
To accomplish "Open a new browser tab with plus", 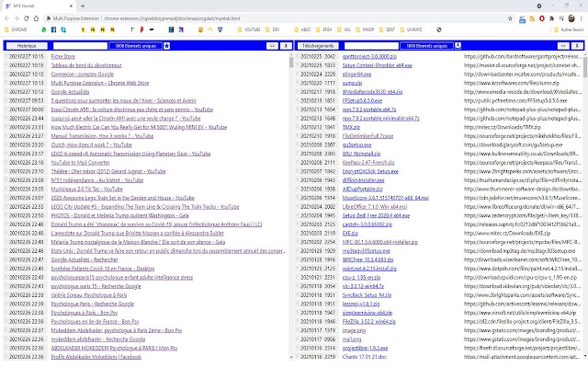I will (83, 6).
